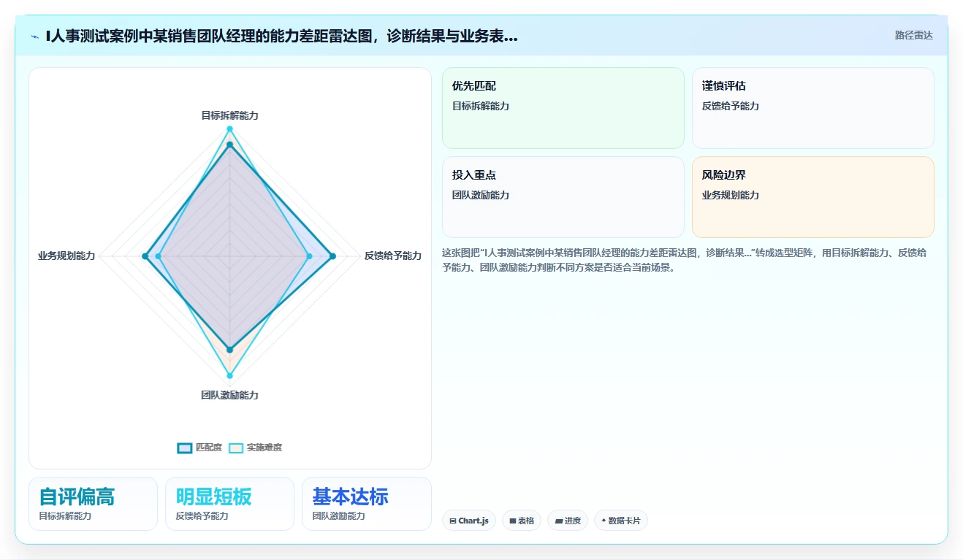Click 反馈给予能力 text under 明显短板

coord(202,516)
